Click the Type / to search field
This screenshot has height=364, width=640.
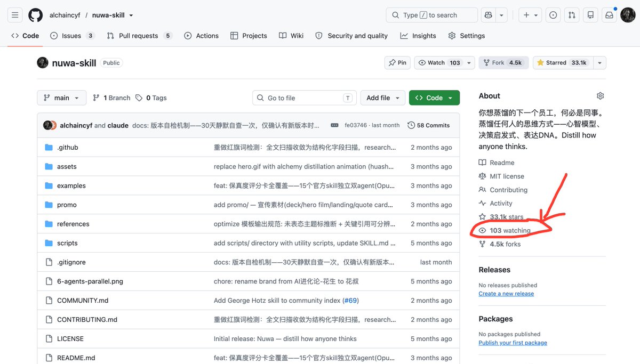tap(431, 15)
